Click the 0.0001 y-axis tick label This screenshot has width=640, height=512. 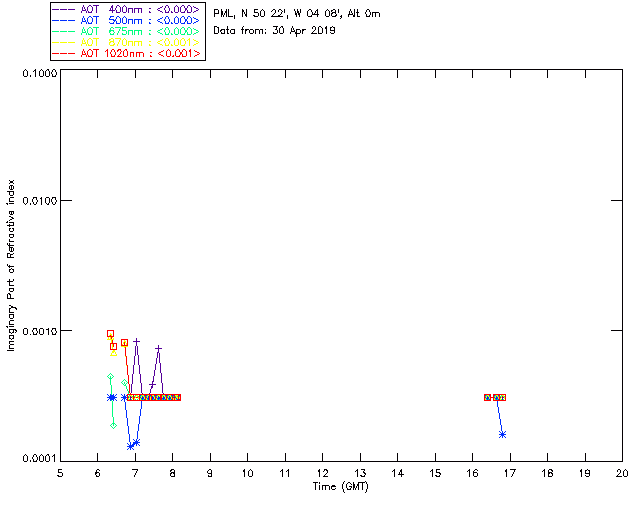click(x=40, y=459)
